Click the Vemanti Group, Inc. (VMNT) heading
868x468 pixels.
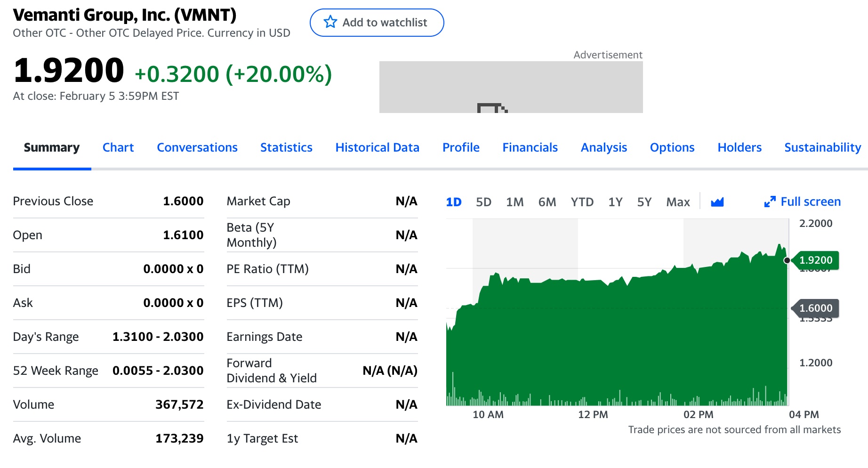tap(125, 15)
